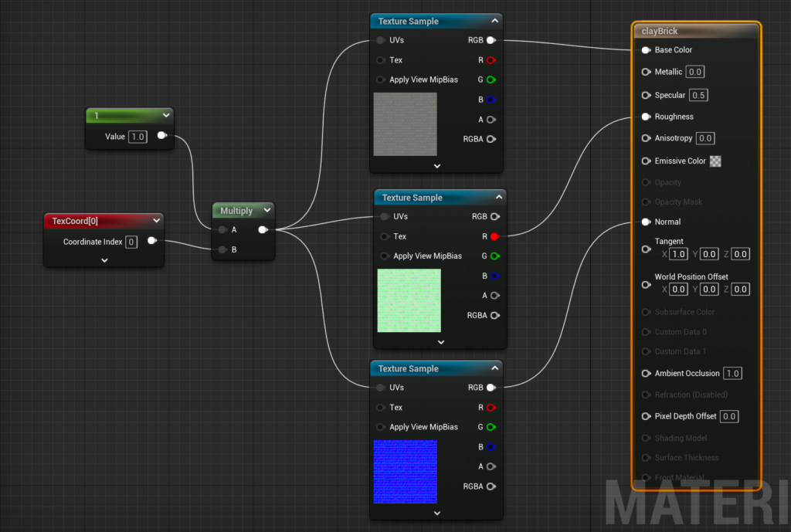The height and width of the screenshot is (532, 791).
Task: Click the green G pin on bottom Texture Sample
Action: point(491,427)
